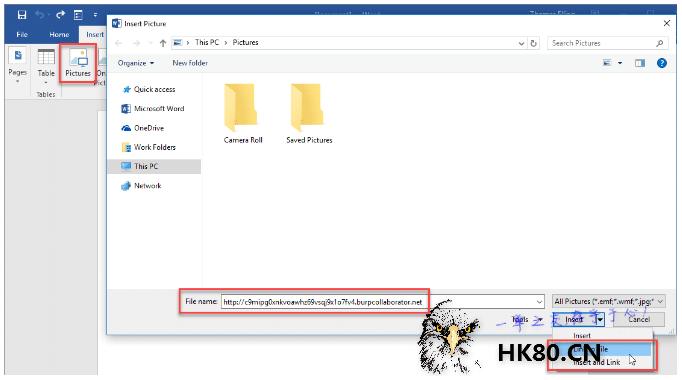Open the Table ribbon button
Viewport: 682px width, 380px height.
[46, 65]
